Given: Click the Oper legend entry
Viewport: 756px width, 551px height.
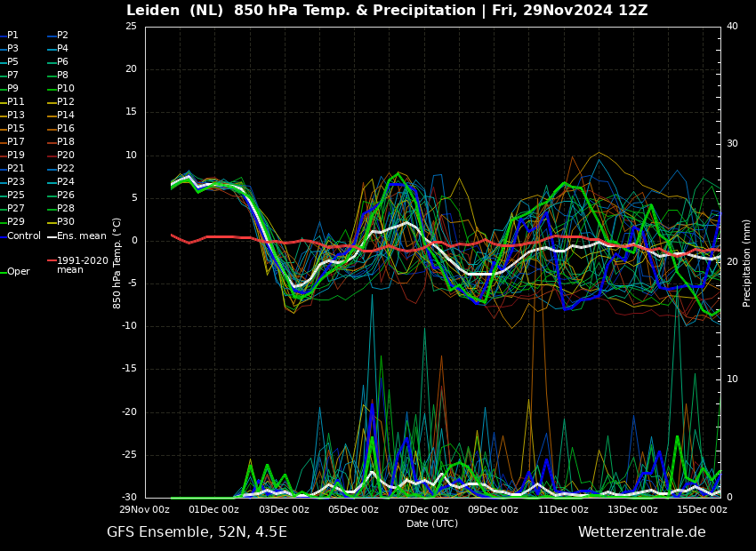Looking at the screenshot, I should (x=18, y=272).
